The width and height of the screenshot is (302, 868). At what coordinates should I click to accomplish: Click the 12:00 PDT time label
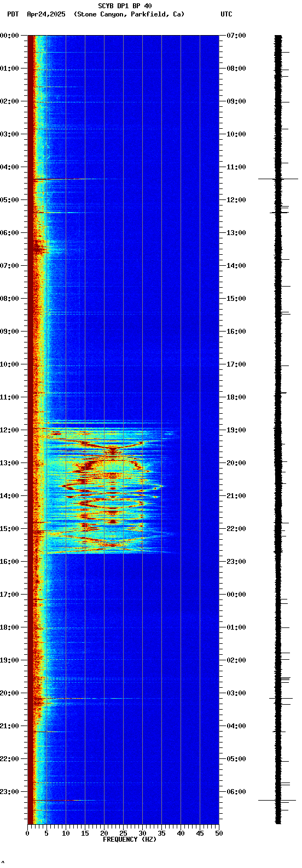pyautogui.click(x=9, y=430)
